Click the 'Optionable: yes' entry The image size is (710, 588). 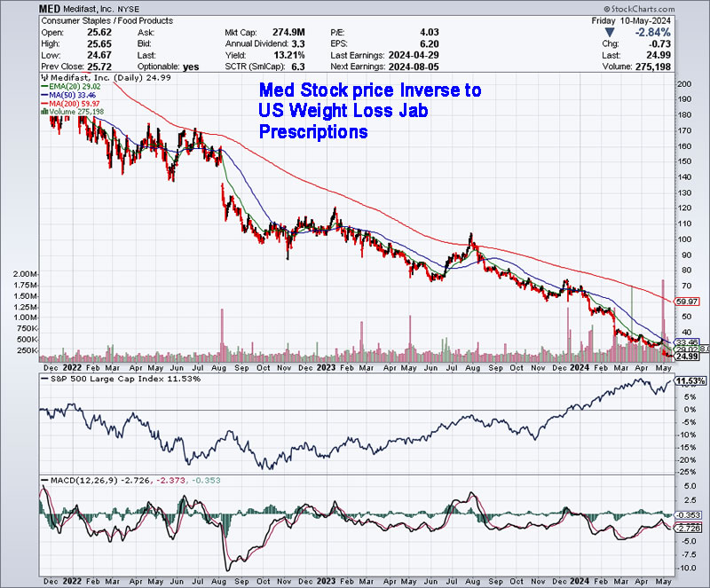168,67
